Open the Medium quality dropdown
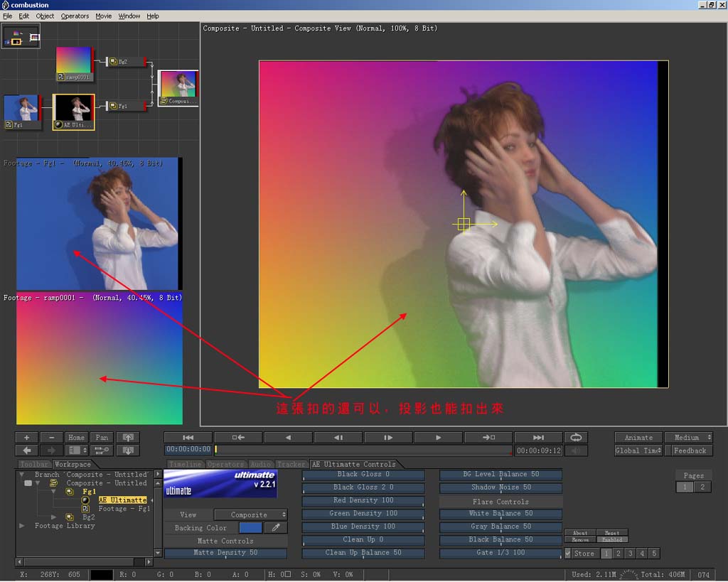Viewport: 728px width, 582px height. click(690, 438)
